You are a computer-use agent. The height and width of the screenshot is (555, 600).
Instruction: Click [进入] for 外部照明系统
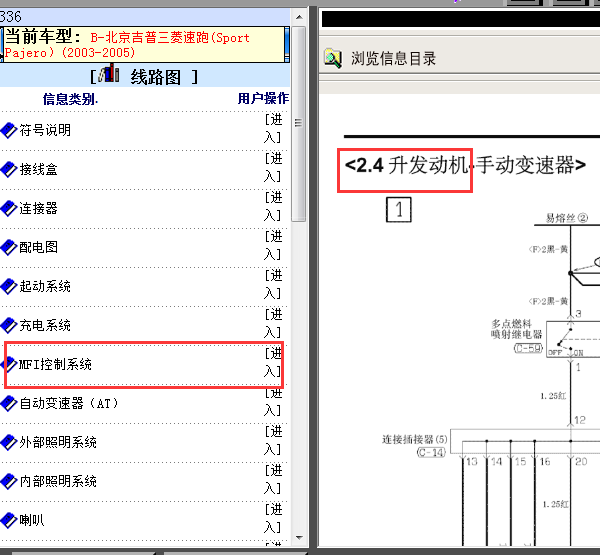click(274, 441)
